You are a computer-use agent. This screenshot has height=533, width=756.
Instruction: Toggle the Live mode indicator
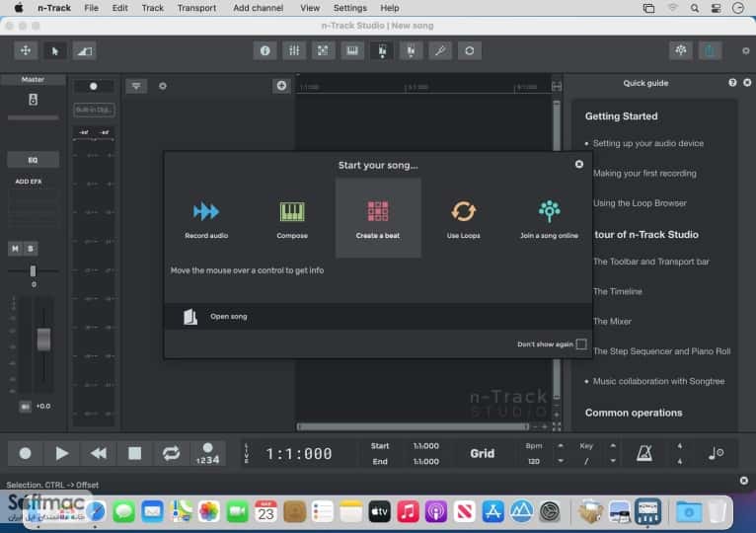247,453
